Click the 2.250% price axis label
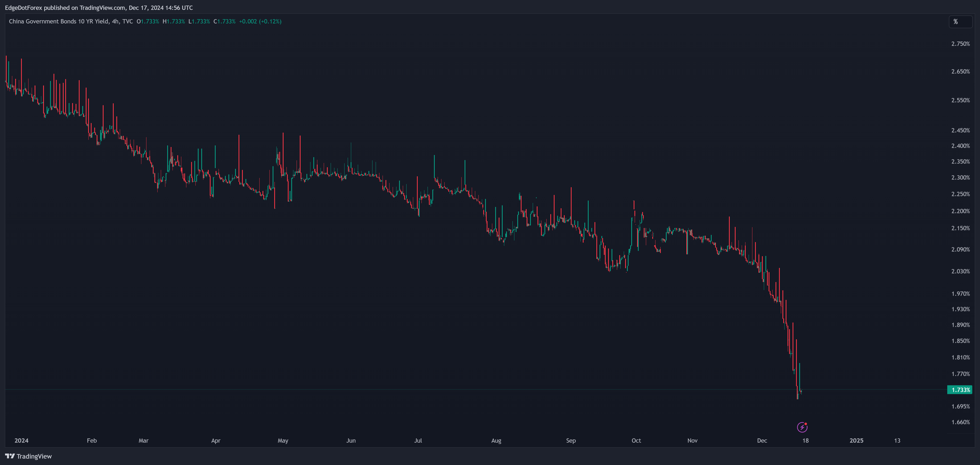The image size is (980, 465). (x=960, y=194)
